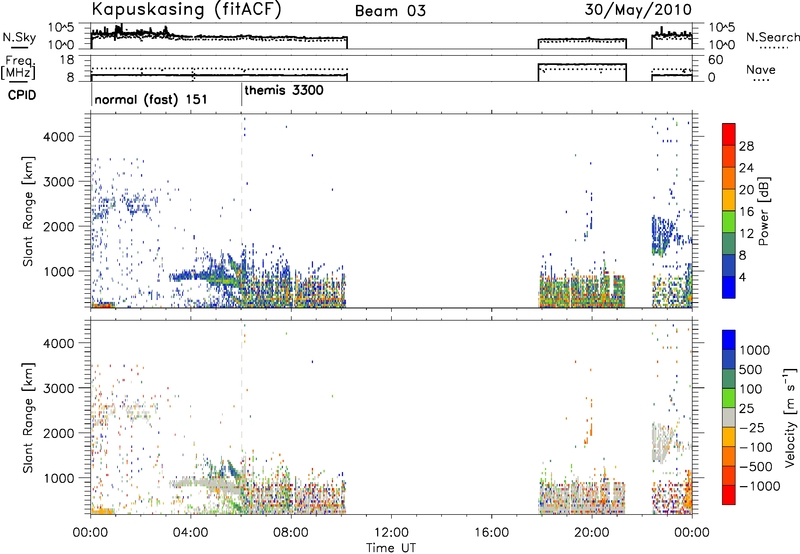Click the title 'Kapuskasing (fitACF)'
Image resolution: width=800 pixels, height=554 pixels.
point(186,10)
